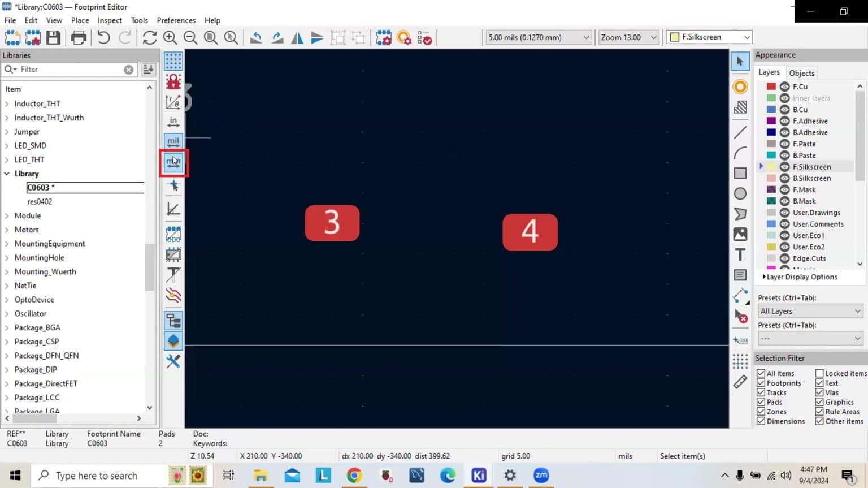
Task: Clear the library filter with the X button
Action: pos(129,69)
